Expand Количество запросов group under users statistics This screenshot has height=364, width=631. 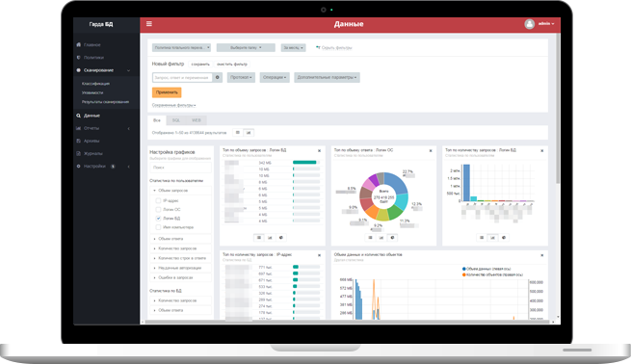pyautogui.click(x=180, y=248)
